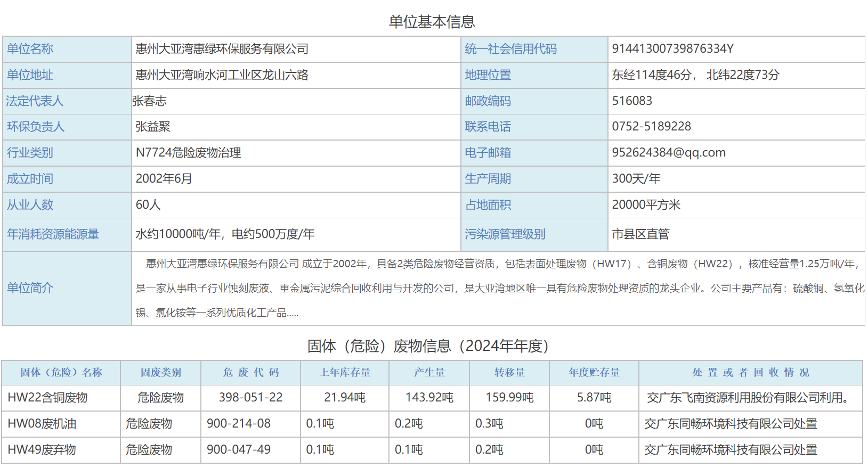Click HW49废弃物 disposal company 交广东同畅环境科技有限公司处置

click(731, 450)
